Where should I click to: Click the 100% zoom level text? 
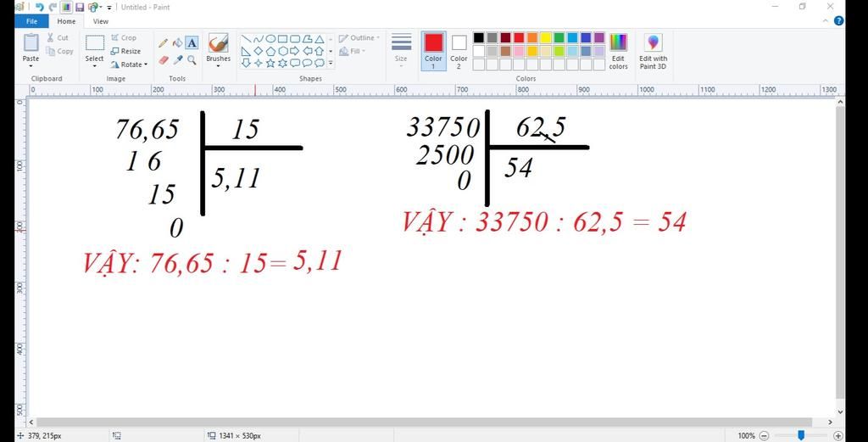(x=746, y=436)
